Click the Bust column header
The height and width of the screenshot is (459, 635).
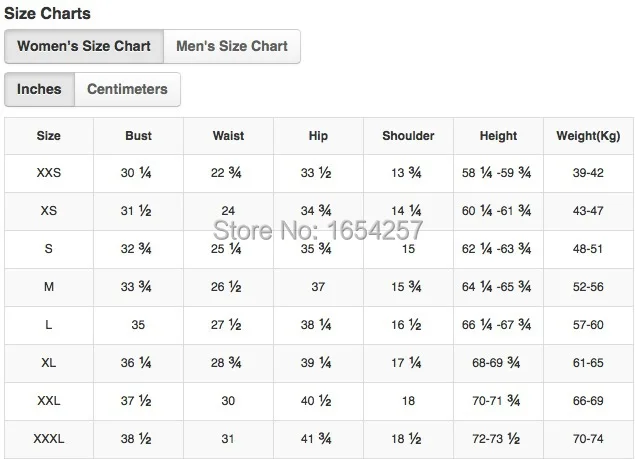pyautogui.click(x=139, y=136)
